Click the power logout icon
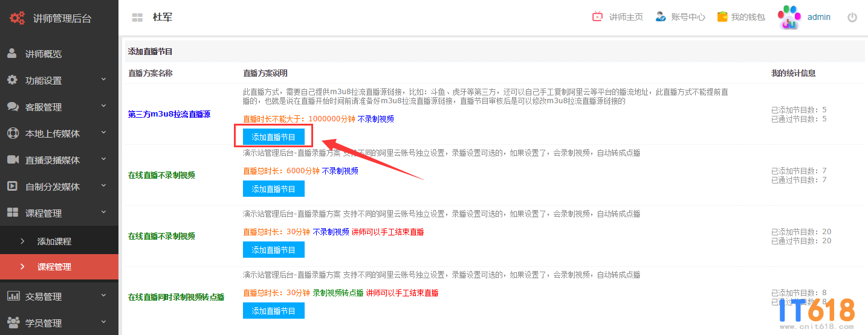 tap(852, 18)
